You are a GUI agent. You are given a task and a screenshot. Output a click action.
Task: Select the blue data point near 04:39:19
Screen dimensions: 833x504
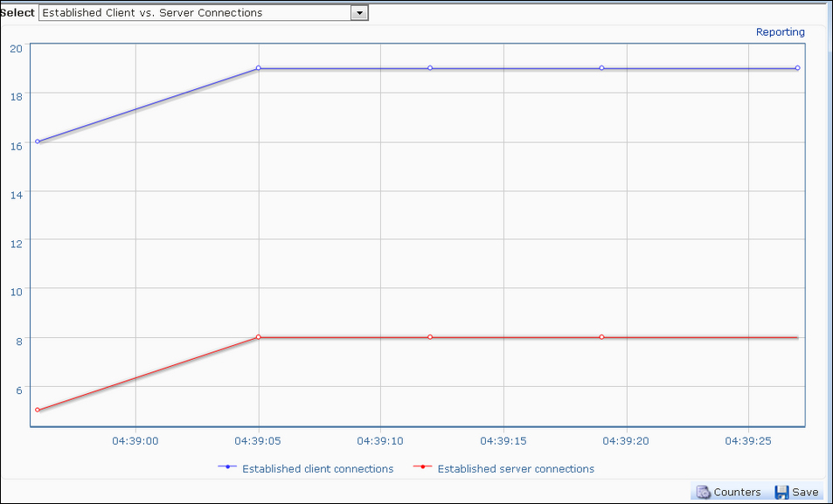[x=601, y=68]
